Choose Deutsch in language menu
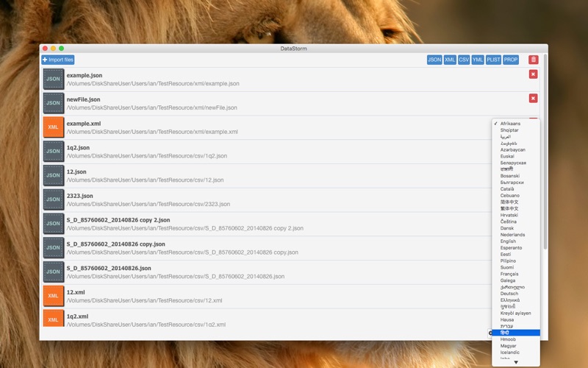The height and width of the screenshot is (368, 588). (x=516, y=294)
